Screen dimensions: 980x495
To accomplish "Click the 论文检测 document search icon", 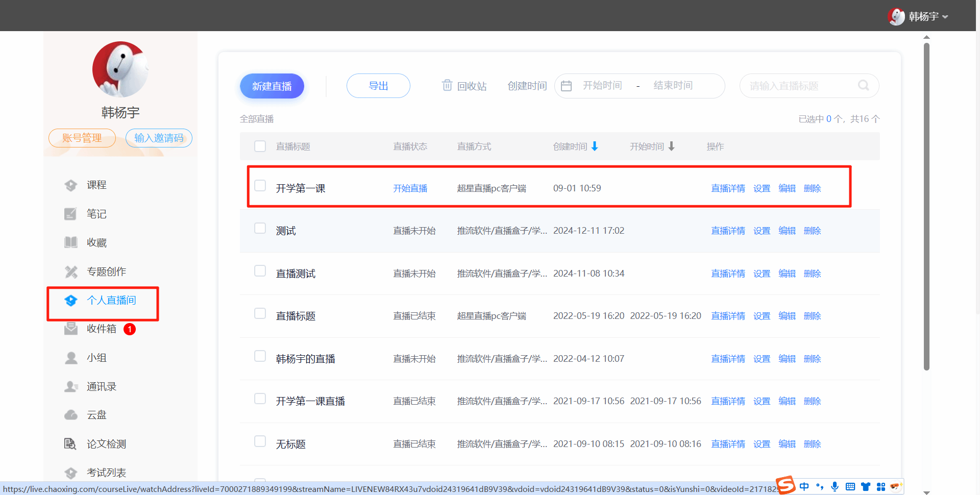I will pyautogui.click(x=70, y=444).
